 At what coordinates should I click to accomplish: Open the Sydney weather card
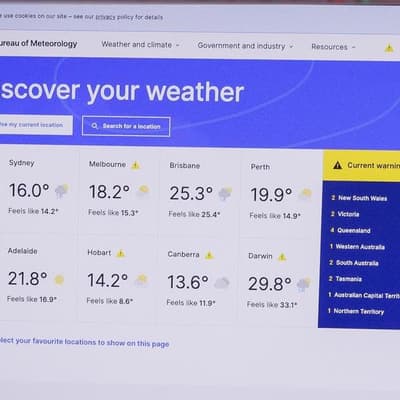(38, 190)
